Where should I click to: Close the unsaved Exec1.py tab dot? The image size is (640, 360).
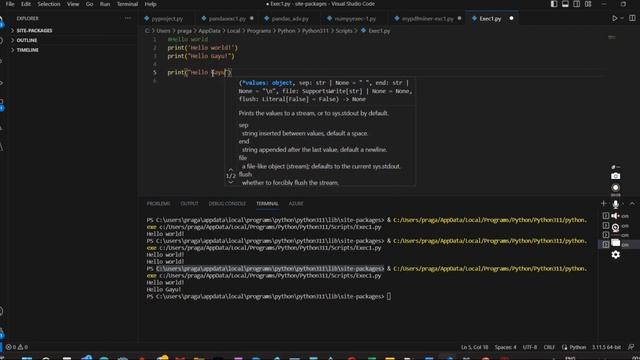tap(511, 19)
